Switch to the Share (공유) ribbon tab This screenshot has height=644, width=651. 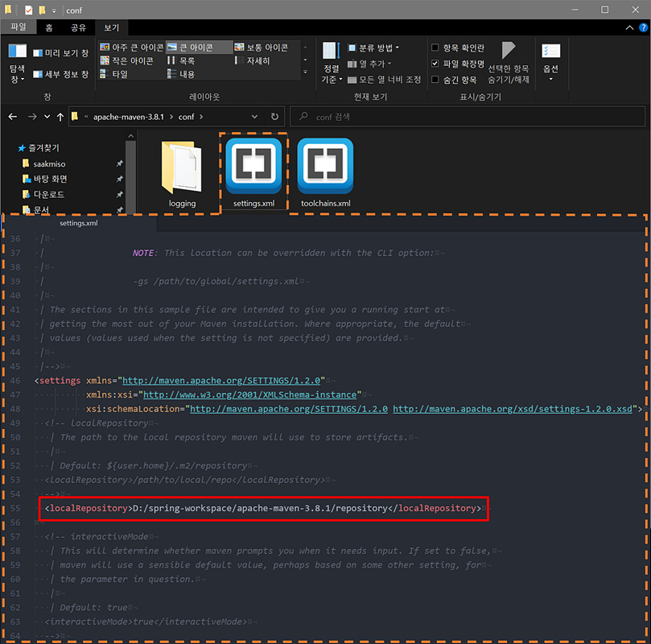point(78,27)
